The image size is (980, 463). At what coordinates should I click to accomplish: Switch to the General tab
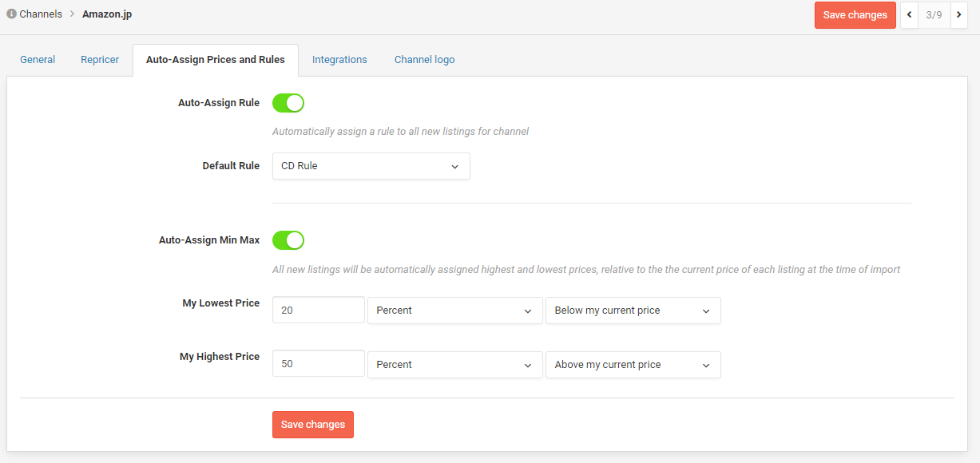(38, 60)
